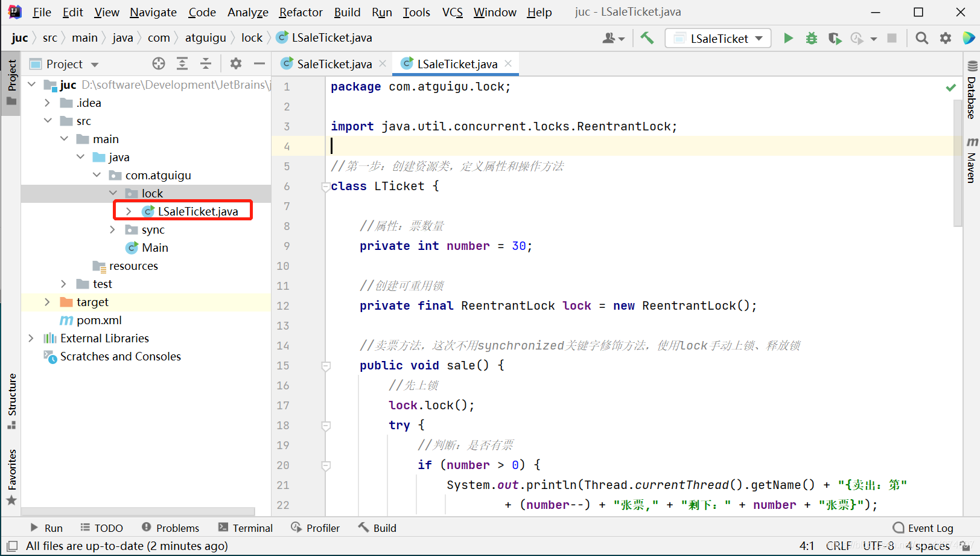Toggle the Database side panel
This screenshot has height=556, width=980.
coord(972,89)
